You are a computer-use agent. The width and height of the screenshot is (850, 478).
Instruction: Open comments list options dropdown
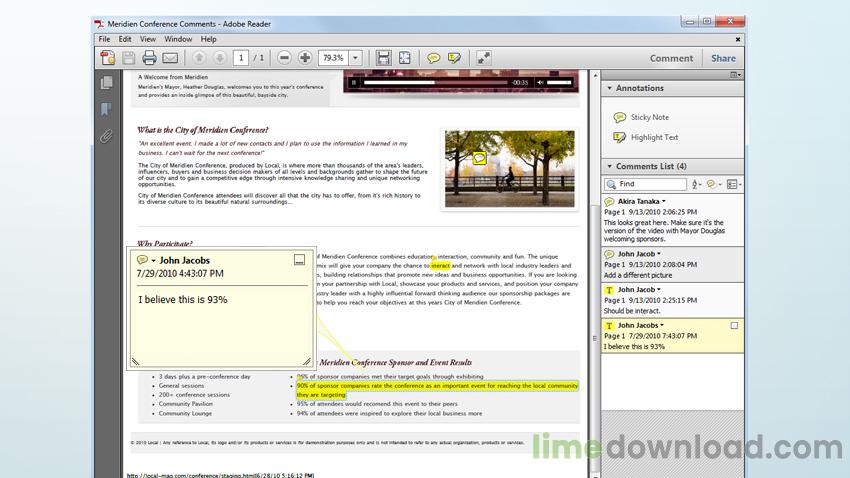(x=734, y=184)
